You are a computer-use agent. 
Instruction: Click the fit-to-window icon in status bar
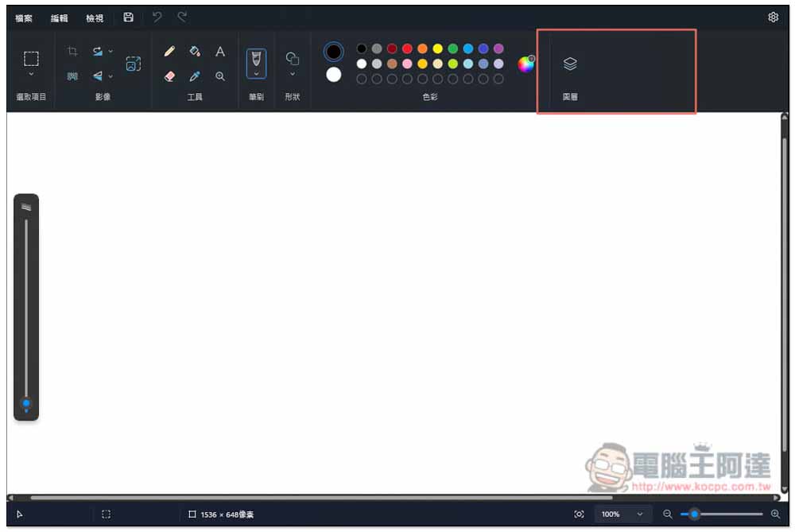(x=579, y=515)
